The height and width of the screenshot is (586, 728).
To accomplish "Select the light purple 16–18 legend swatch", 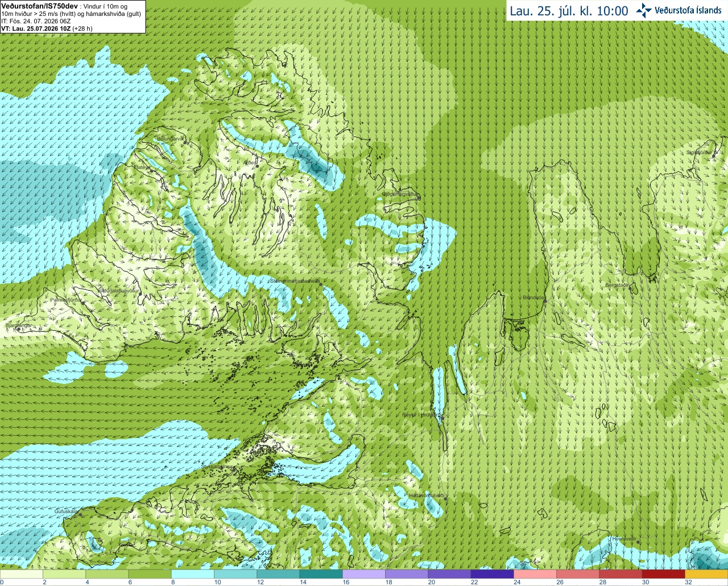I will [x=364, y=574].
